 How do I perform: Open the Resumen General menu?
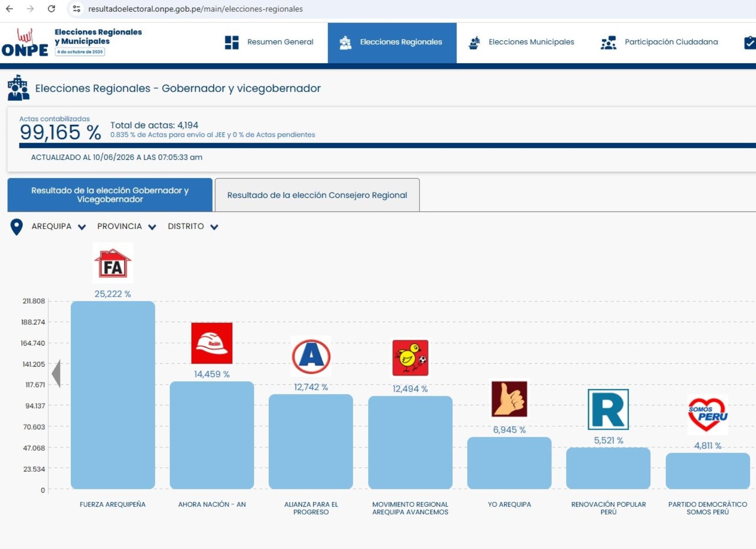[269, 42]
